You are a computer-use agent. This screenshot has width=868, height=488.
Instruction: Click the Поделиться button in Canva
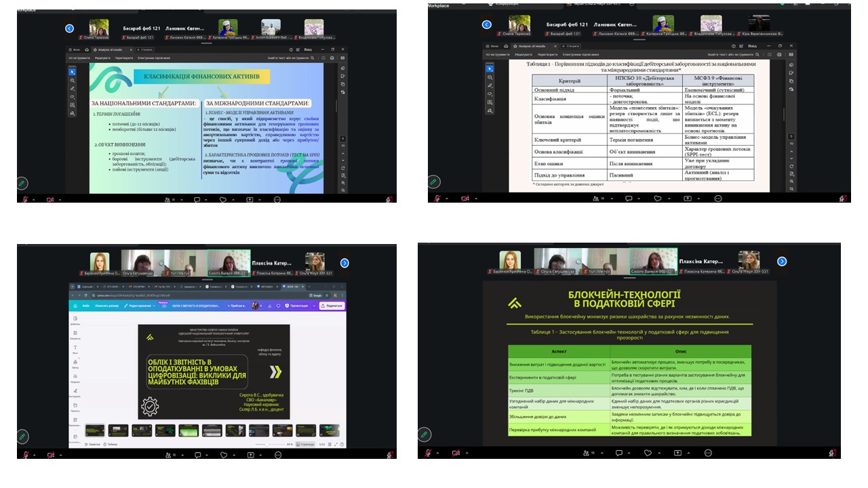click(332, 306)
